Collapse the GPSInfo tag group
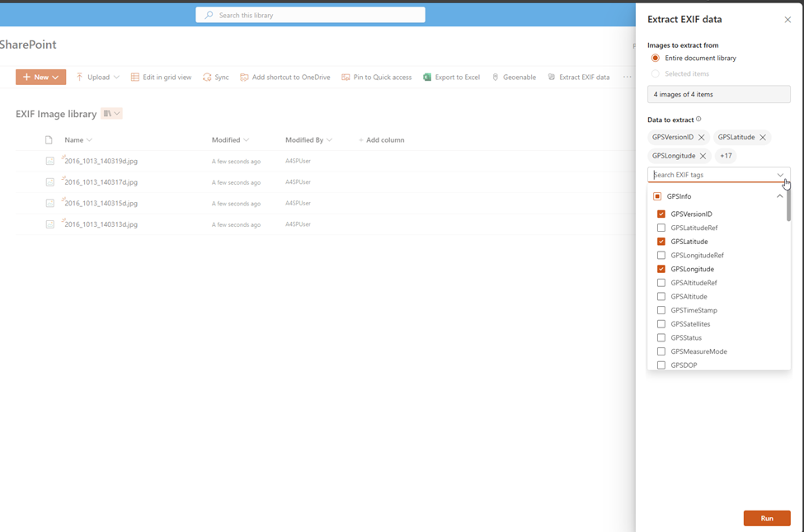This screenshot has height=532, width=804. coord(779,196)
